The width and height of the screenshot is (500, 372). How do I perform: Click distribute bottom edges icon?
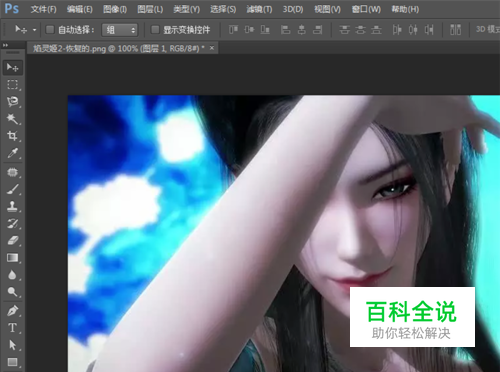376,30
